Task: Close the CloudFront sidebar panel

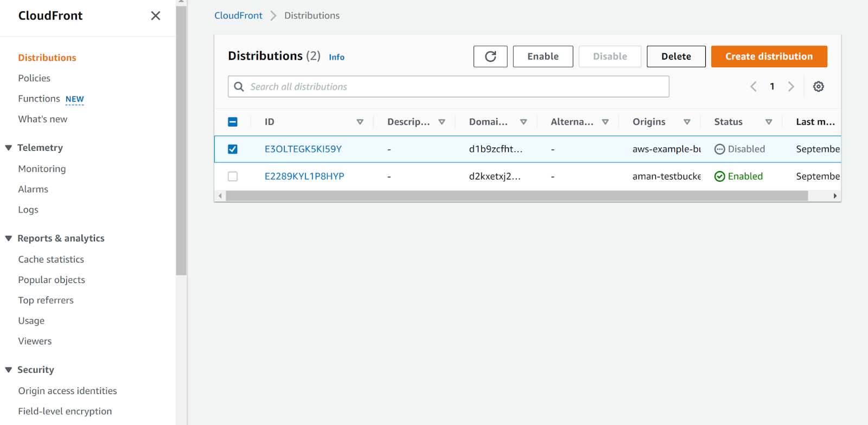Action: (x=156, y=16)
